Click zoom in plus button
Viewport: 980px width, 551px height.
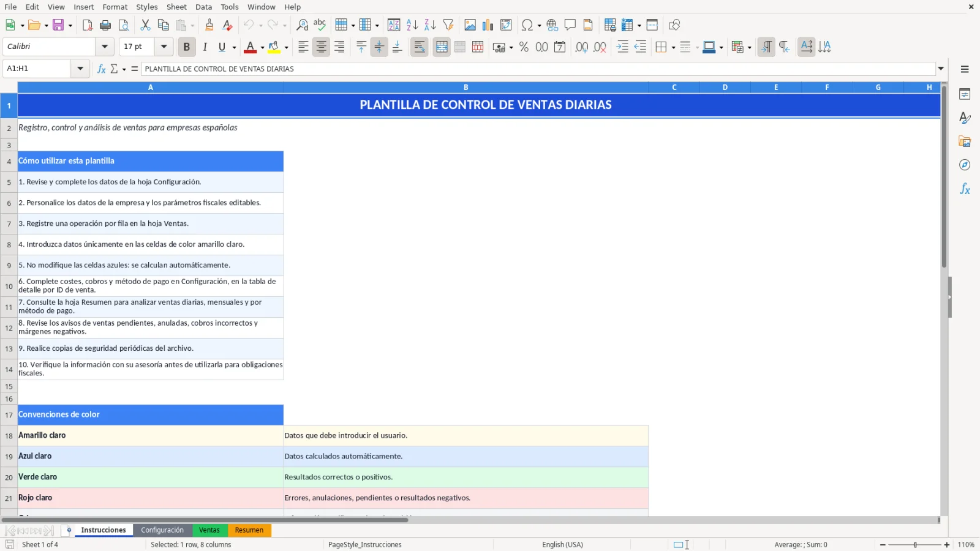pos(947,545)
